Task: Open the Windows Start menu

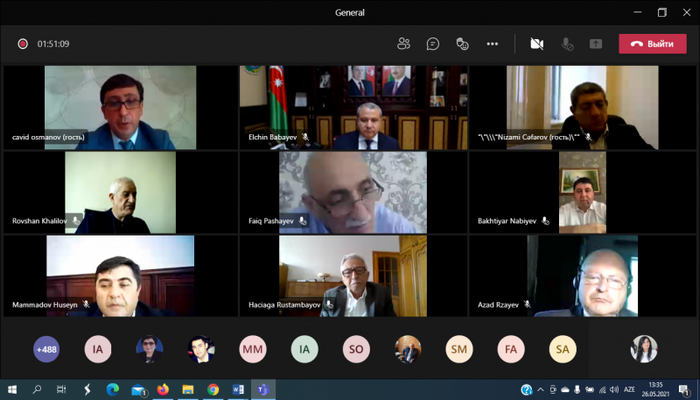Action: pos(13,389)
